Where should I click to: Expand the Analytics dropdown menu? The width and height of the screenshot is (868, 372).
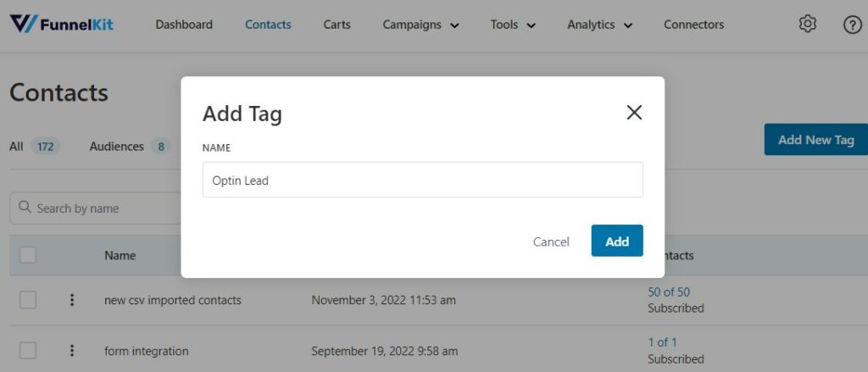[x=599, y=25]
